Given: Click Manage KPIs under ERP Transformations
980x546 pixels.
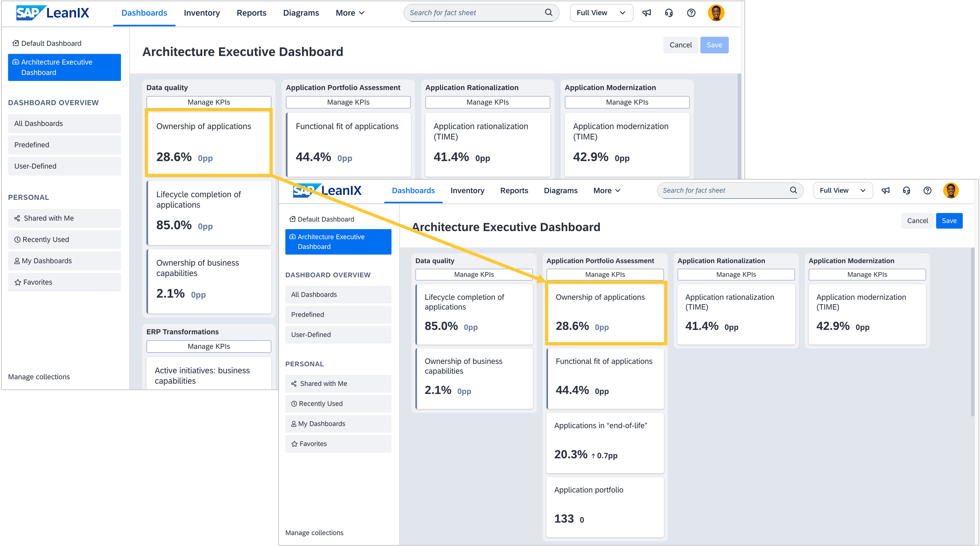Looking at the screenshot, I should point(208,346).
